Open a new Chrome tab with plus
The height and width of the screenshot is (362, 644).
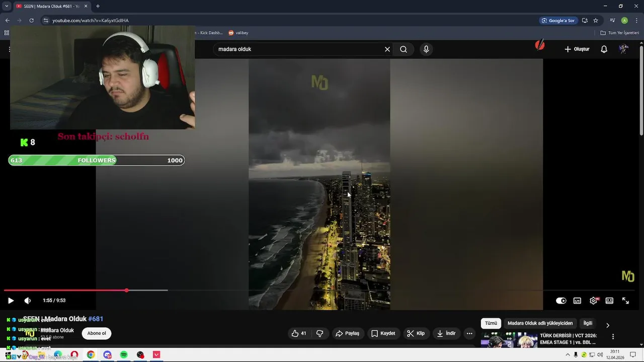click(x=98, y=6)
